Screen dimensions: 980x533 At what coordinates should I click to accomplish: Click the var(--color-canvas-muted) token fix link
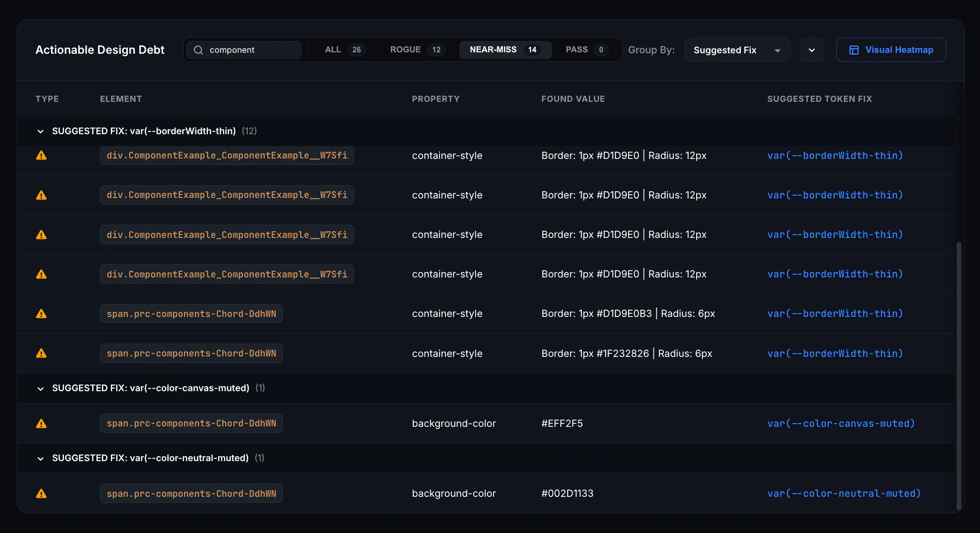[841, 424]
